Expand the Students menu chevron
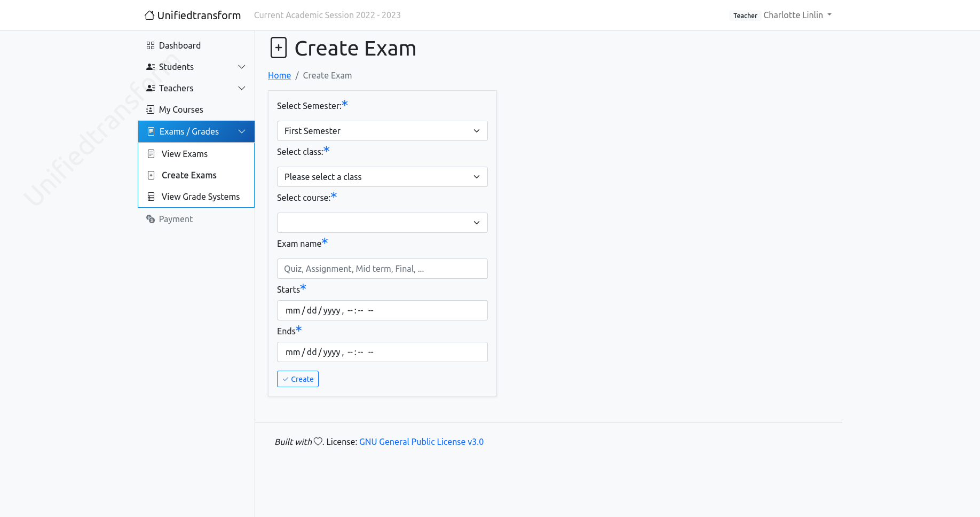980x517 pixels. [242, 67]
